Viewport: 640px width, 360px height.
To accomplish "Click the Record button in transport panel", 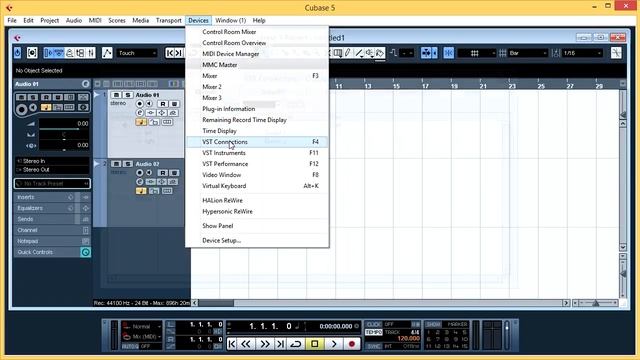I will point(352,344).
